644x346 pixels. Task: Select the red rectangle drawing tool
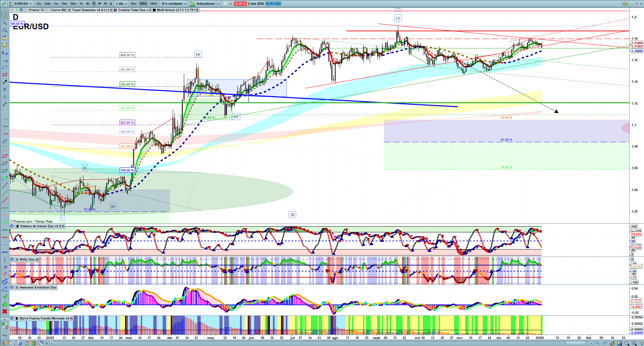point(5,75)
